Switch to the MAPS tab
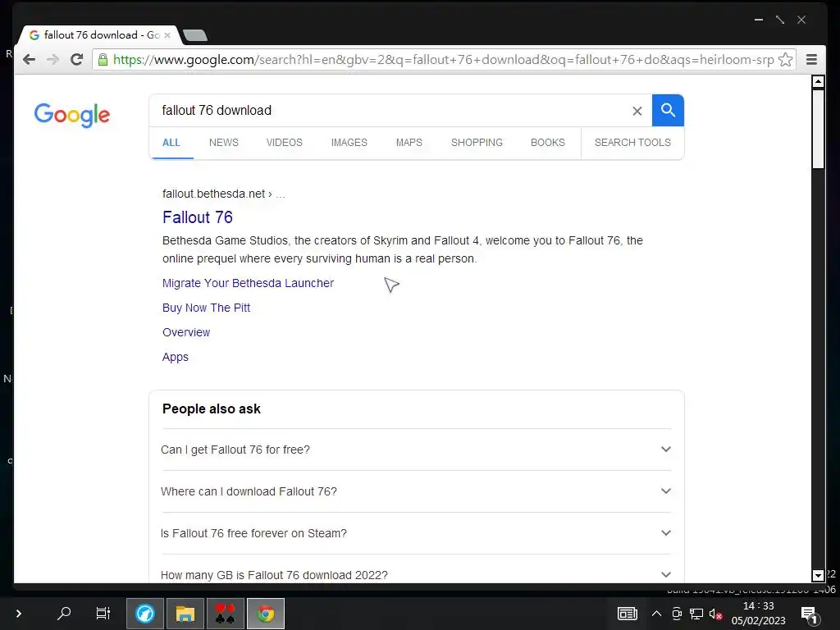 click(x=409, y=143)
